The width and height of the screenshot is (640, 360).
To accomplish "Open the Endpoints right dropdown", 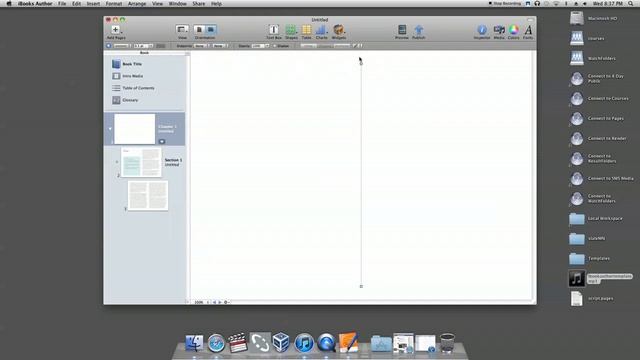I will [221, 46].
